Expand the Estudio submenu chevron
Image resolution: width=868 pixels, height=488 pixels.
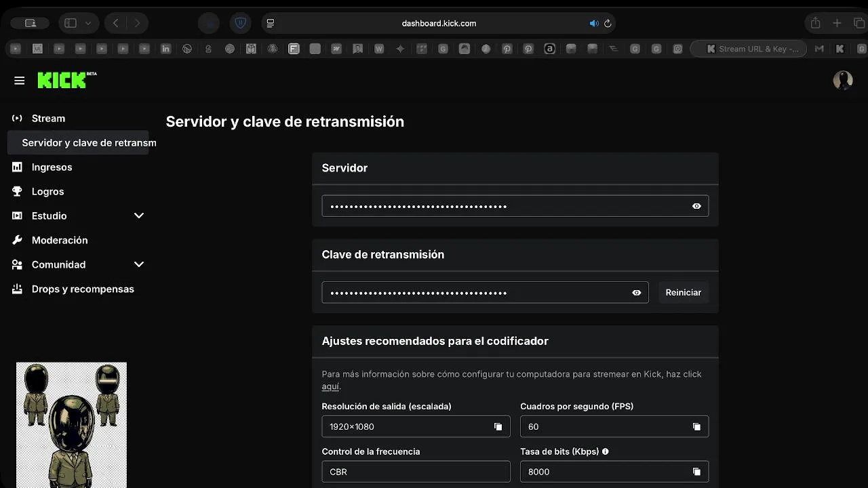click(x=139, y=216)
